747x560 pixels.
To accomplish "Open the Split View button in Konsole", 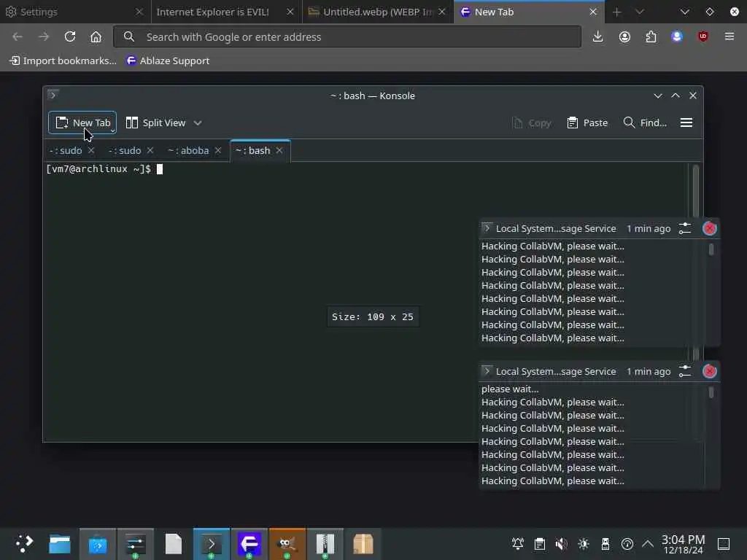I will (155, 122).
